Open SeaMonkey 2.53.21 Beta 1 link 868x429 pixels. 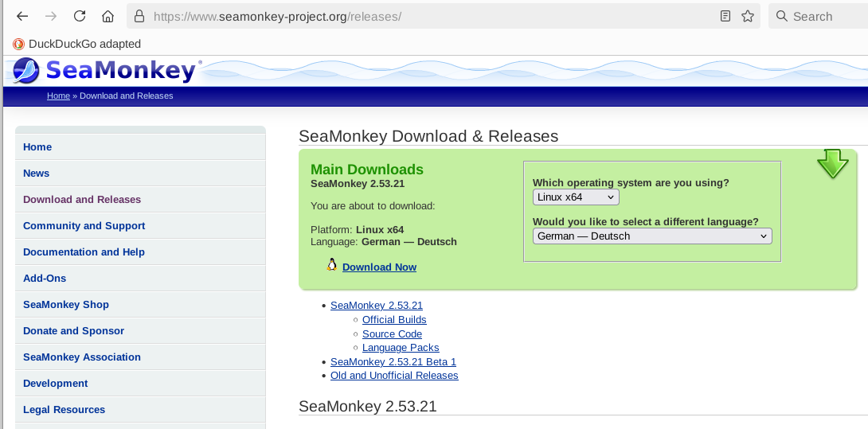393,362
